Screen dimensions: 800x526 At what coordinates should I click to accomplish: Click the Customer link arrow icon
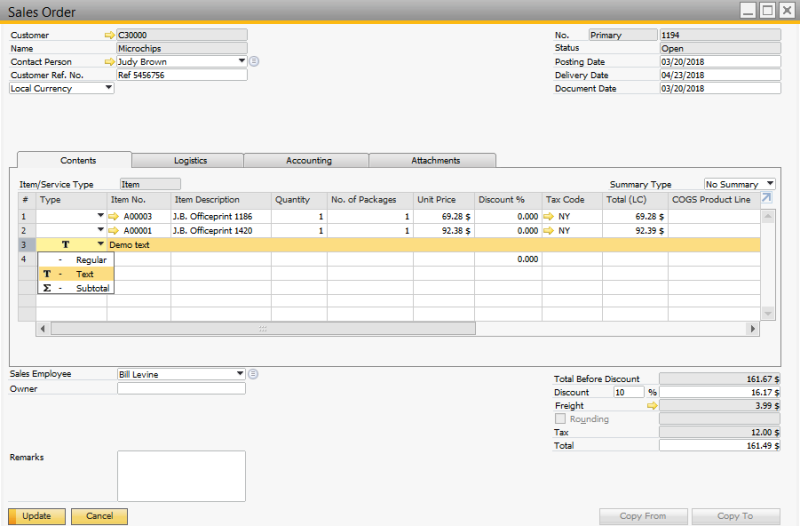click(109, 35)
